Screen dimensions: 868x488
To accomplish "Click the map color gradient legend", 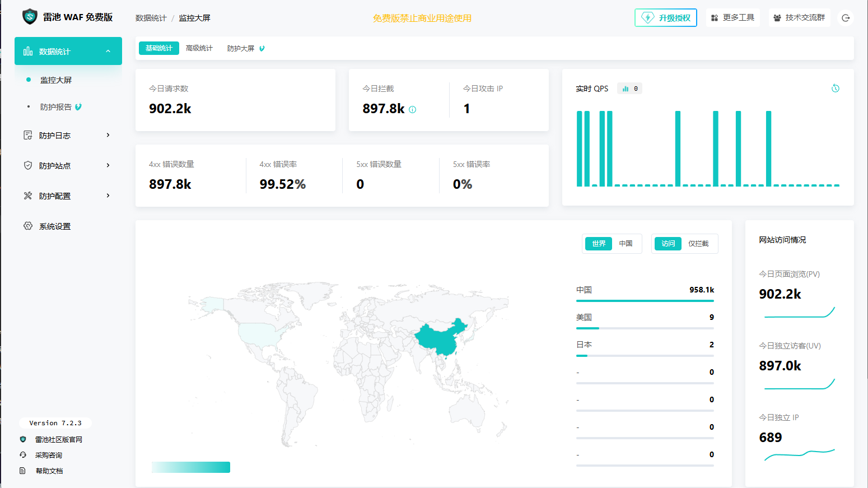I will pyautogui.click(x=191, y=467).
